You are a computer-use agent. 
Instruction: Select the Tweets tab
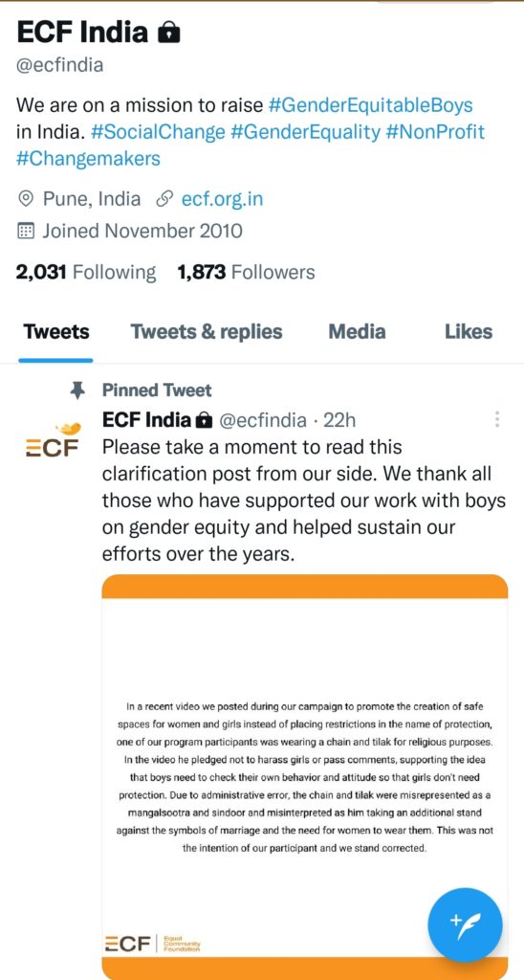[x=56, y=332]
